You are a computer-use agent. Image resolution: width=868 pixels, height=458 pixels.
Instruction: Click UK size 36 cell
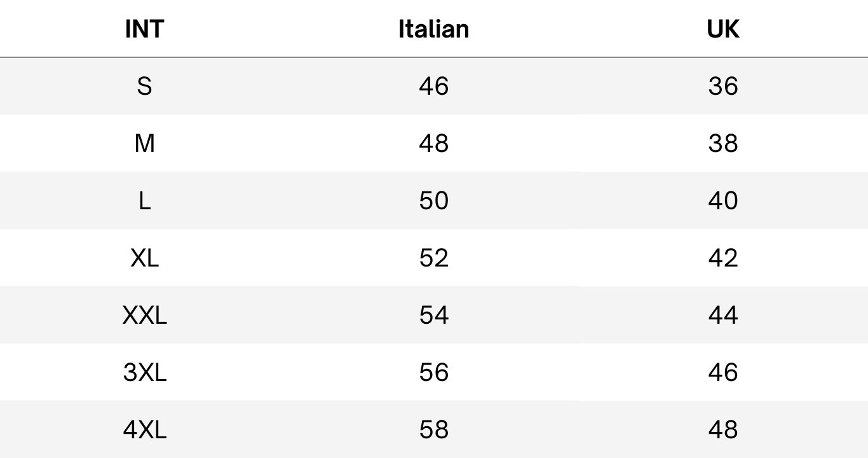(723, 87)
